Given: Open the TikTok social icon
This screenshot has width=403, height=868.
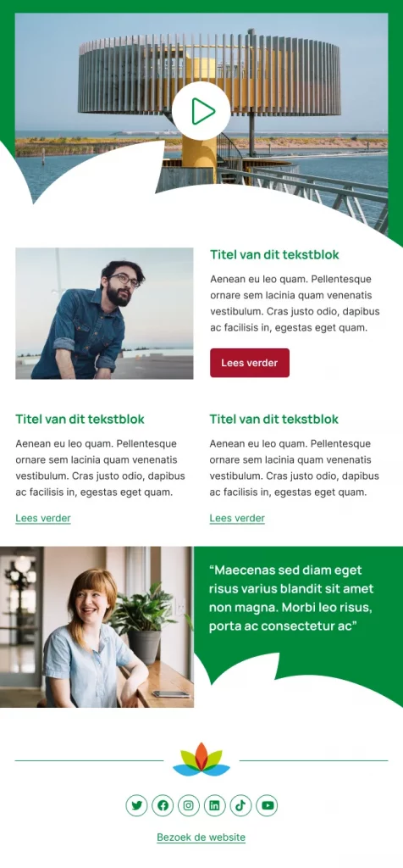Looking at the screenshot, I should 240,805.
